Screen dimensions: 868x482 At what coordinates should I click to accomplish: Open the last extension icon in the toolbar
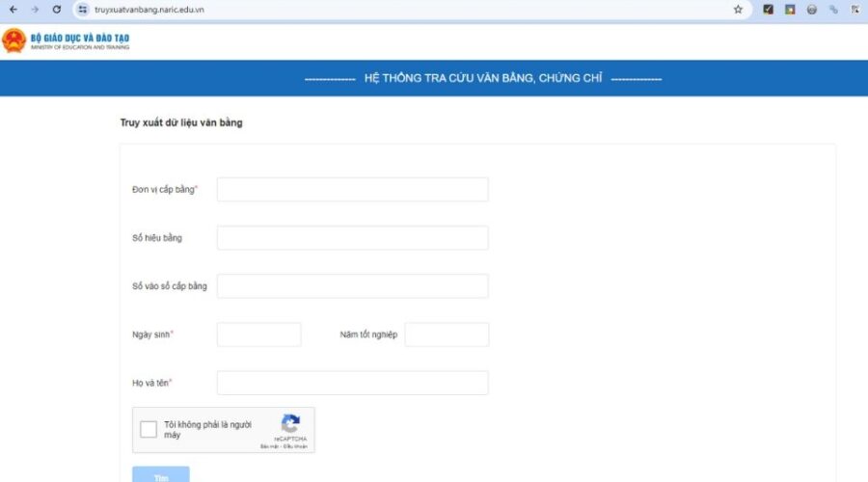click(855, 10)
